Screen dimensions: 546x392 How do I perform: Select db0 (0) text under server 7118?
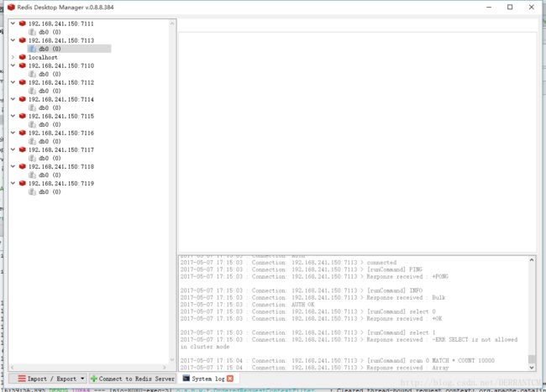(x=50, y=175)
